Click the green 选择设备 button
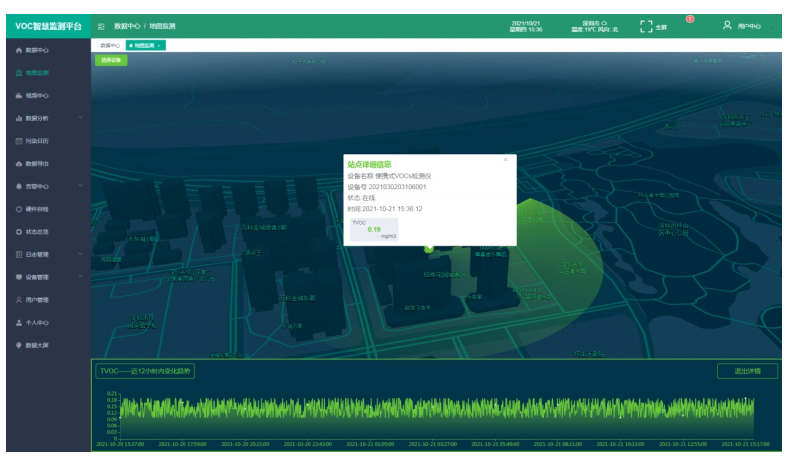Viewport: 789px width, 464px height. pos(111,60)
